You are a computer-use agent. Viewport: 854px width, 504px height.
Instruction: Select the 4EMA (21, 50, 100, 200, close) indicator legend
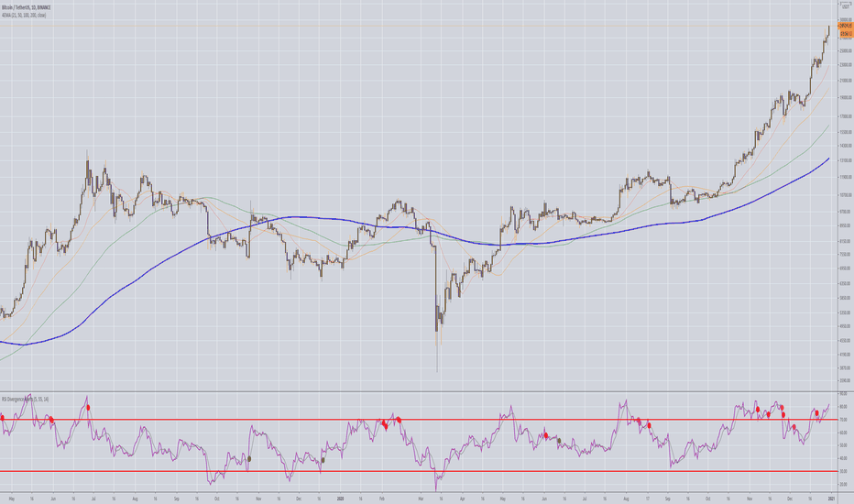(x=24, y=16)
